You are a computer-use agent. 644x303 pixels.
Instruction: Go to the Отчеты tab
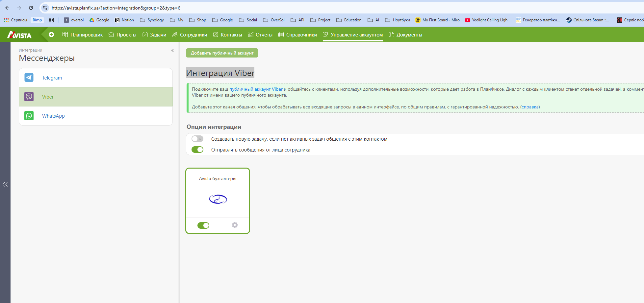pos(260,35)
